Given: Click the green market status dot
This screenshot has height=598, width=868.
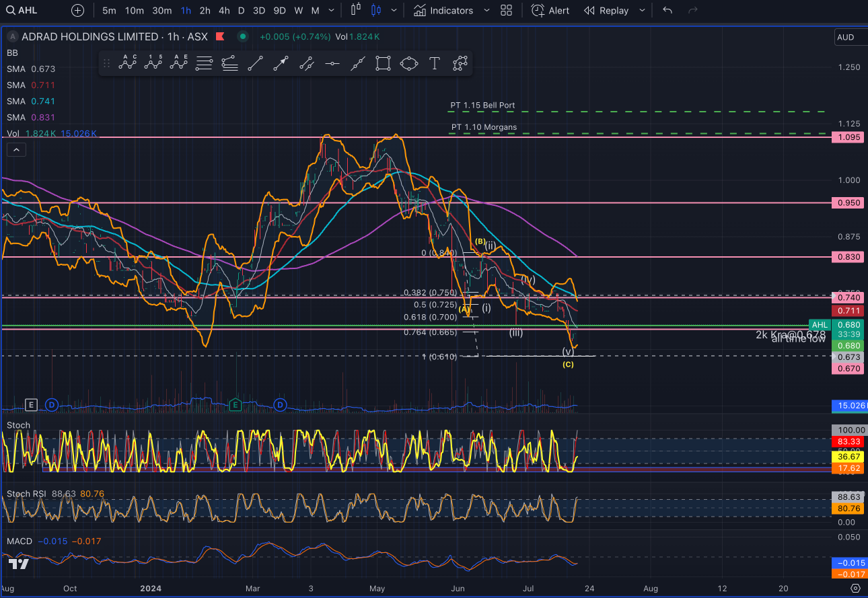Looking at the screenshot, I should (x=243, y=36).
